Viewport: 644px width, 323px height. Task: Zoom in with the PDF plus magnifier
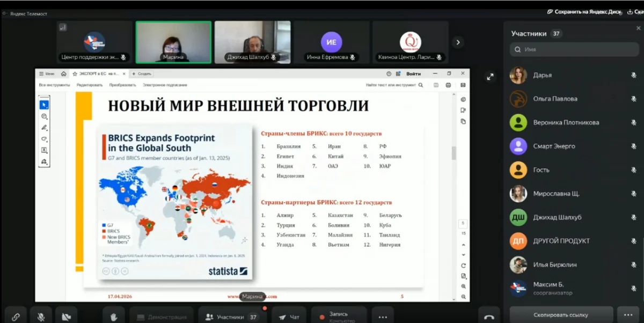click(x=463, y=287)
